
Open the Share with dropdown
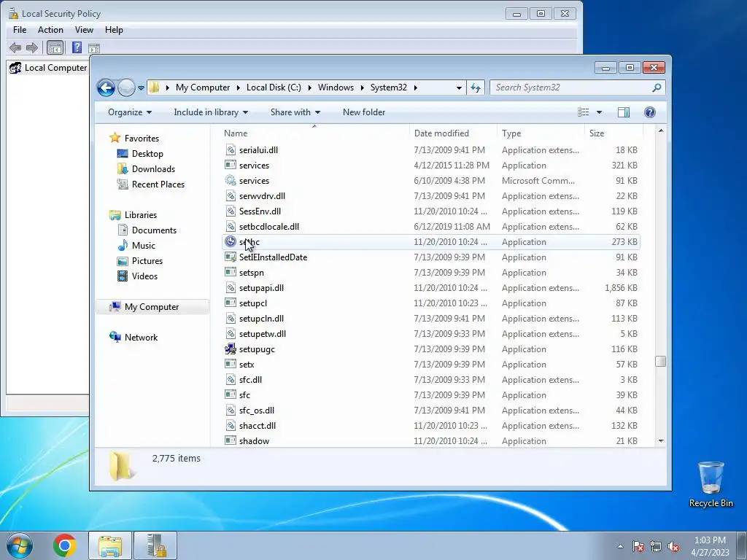point(295,112)
